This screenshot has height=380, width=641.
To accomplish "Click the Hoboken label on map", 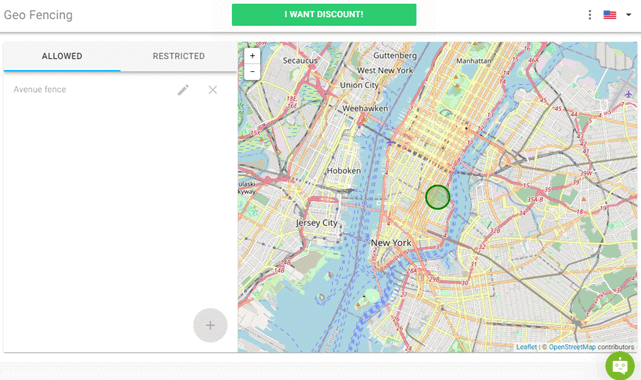I will [344, 171].
